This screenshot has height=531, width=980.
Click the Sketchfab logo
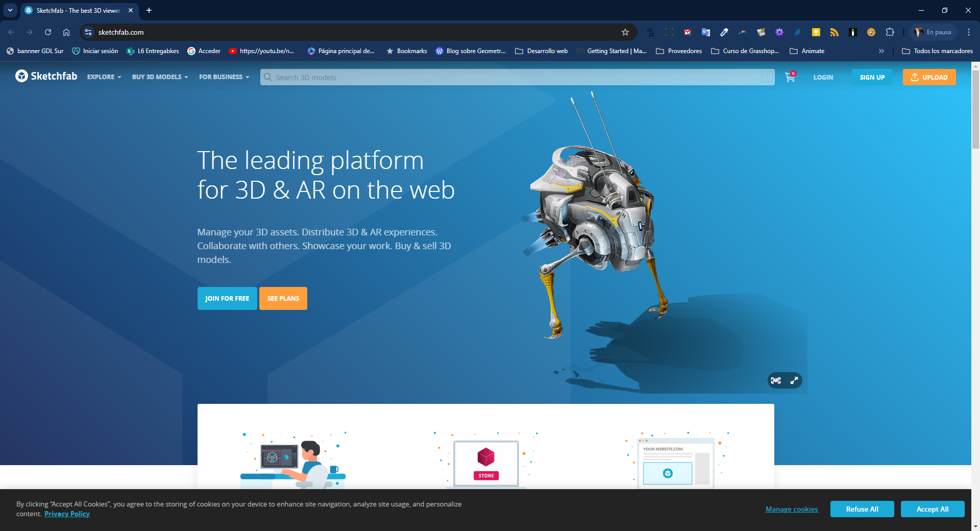pos(46,76)
